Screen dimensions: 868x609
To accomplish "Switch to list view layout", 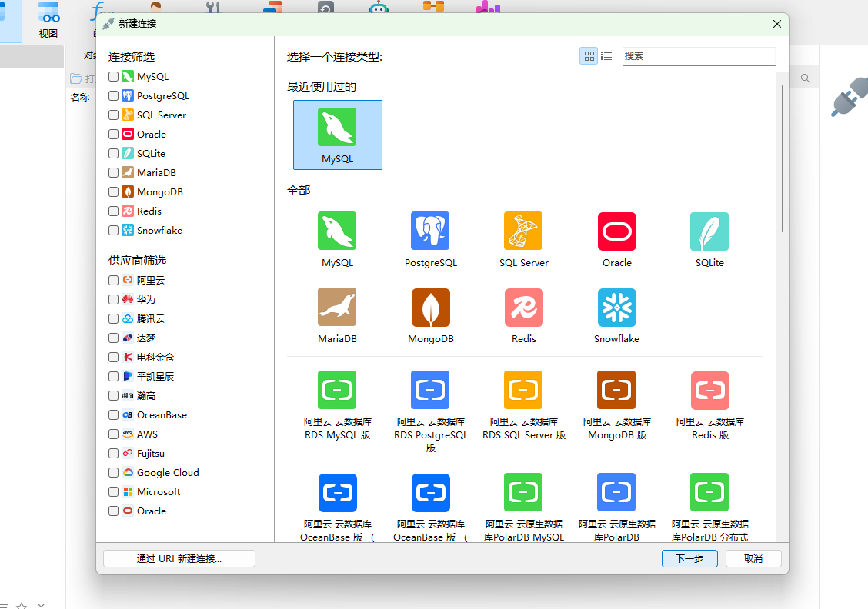I will [606, 56].
